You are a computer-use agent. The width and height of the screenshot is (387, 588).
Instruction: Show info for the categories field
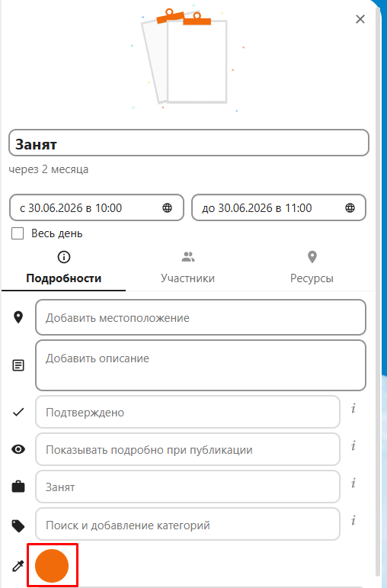tap(353, 520)
